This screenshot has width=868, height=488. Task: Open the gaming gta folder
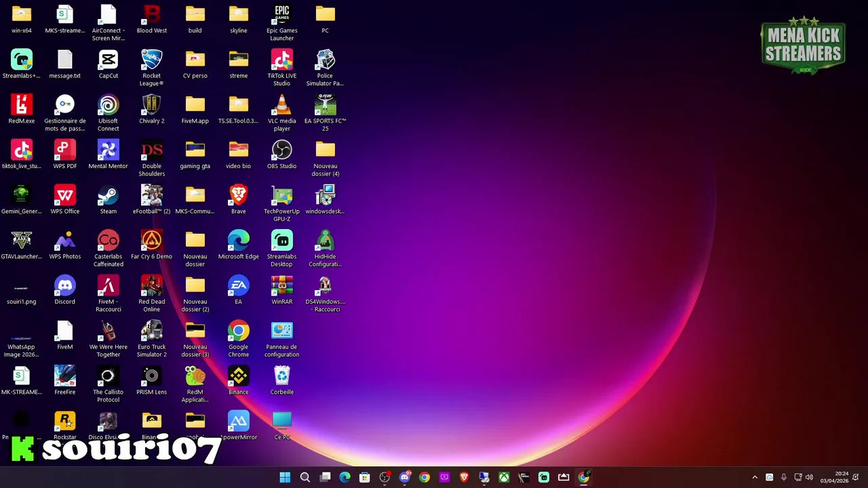pos(195,154)
